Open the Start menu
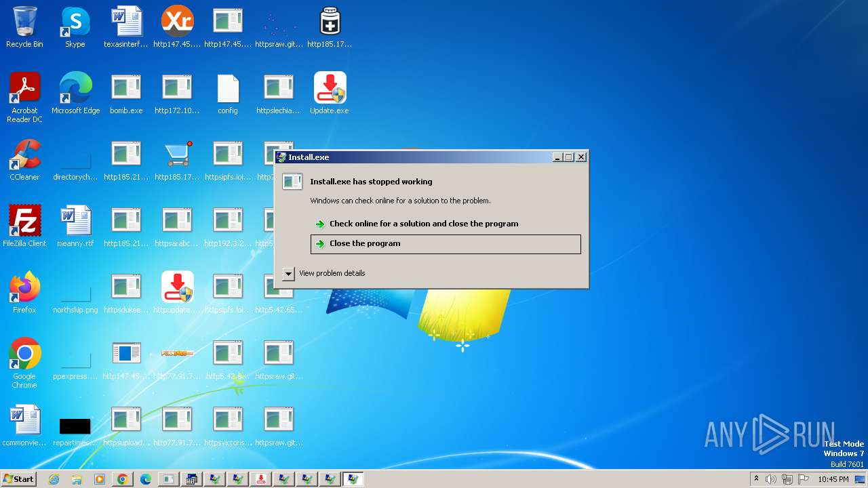Viewport: 868px width, 488px height. click(x=18, y=479)
